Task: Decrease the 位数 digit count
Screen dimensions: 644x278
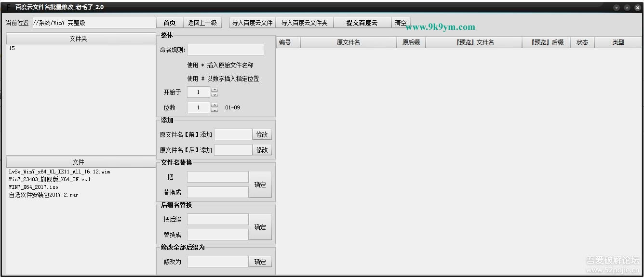Action: tap(215, 110)
